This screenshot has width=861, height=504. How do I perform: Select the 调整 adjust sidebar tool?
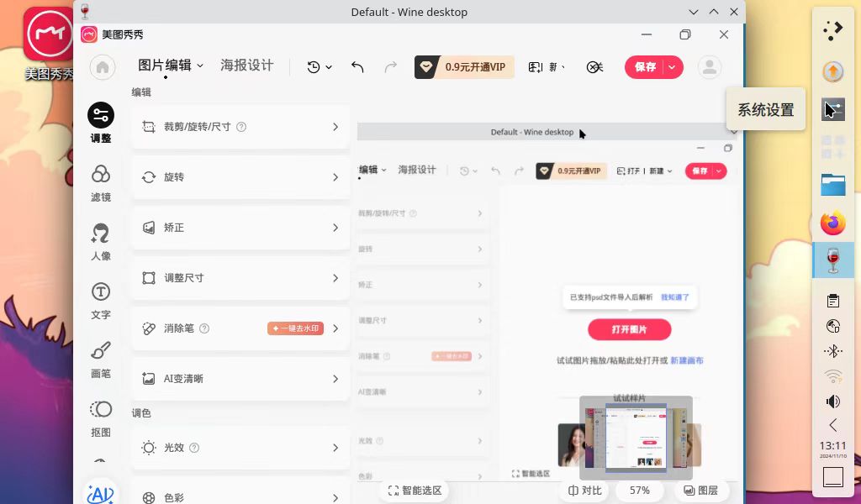[x=101, y=123]
